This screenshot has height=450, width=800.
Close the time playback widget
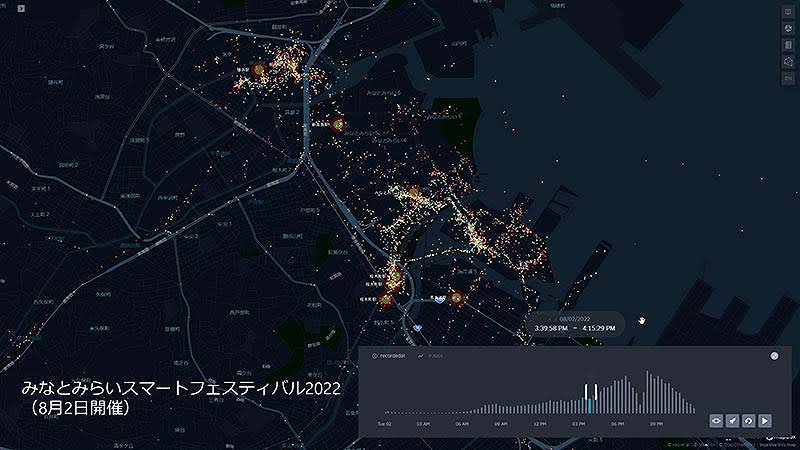[774, 356]
